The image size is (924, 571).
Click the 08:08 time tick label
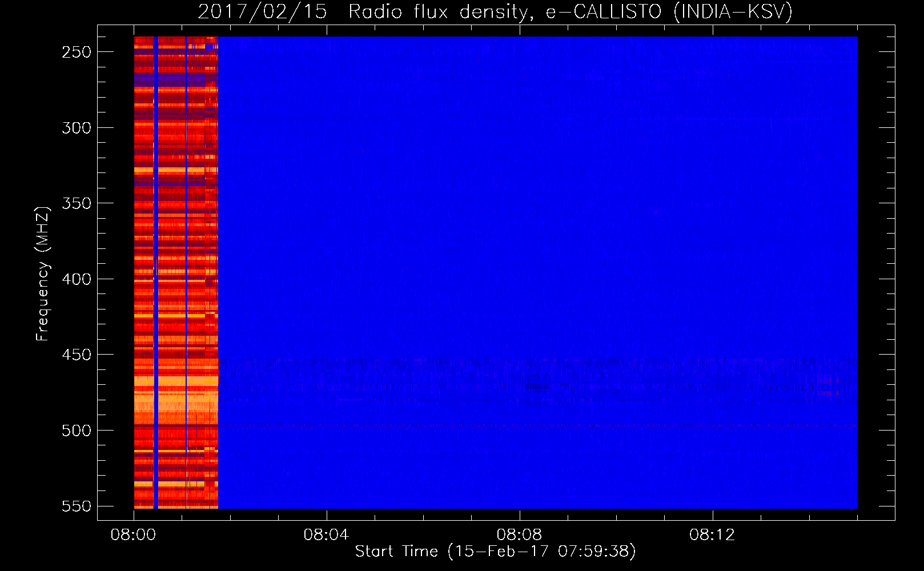(519, 535)
